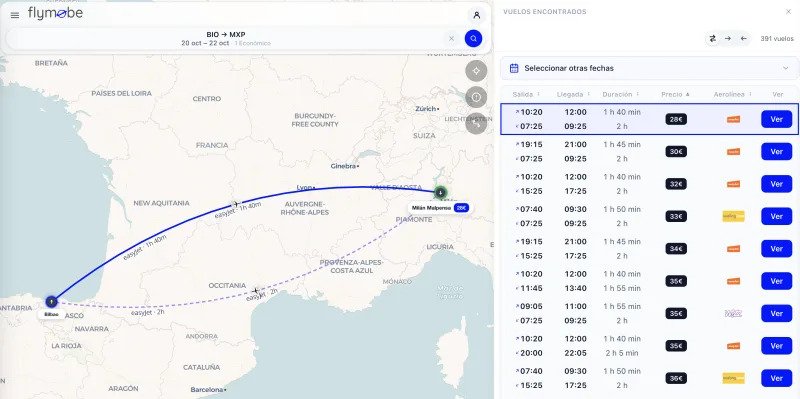This screenshot has width=800, height=399.
Task: Select the 33€ price badge
Action: coord(676,216)
